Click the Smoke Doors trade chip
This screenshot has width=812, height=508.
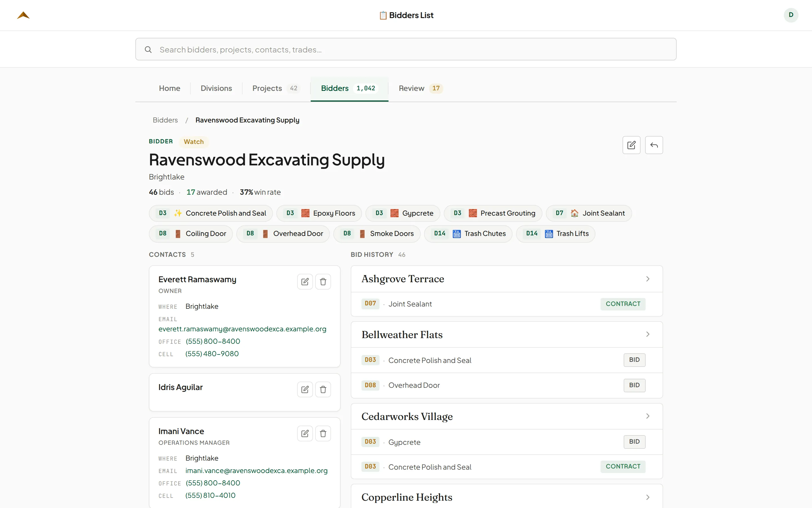(x=377, y=234)
